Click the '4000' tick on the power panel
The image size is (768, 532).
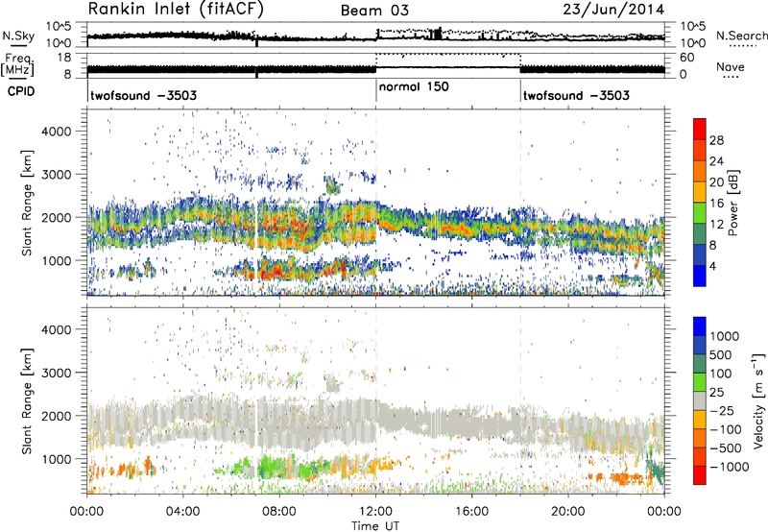coord(56,132)
